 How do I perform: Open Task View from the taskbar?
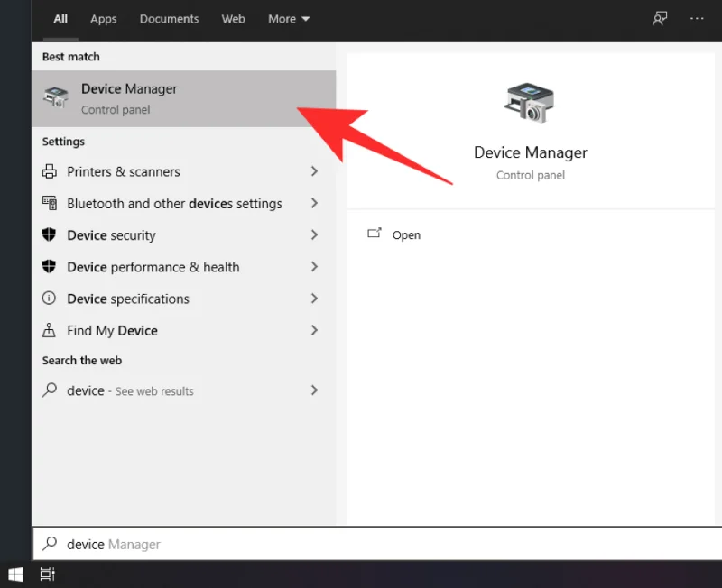pyautogui.click(x=48, y=574)
